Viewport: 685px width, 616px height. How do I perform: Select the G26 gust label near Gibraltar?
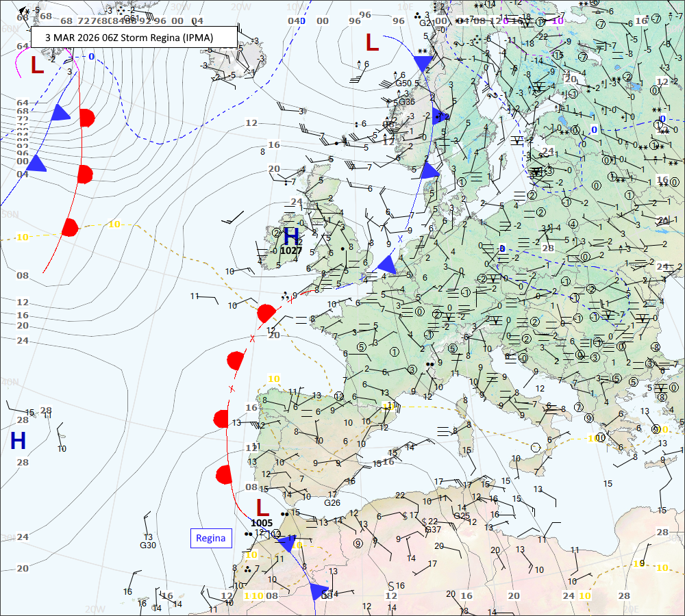pos(332,503)
